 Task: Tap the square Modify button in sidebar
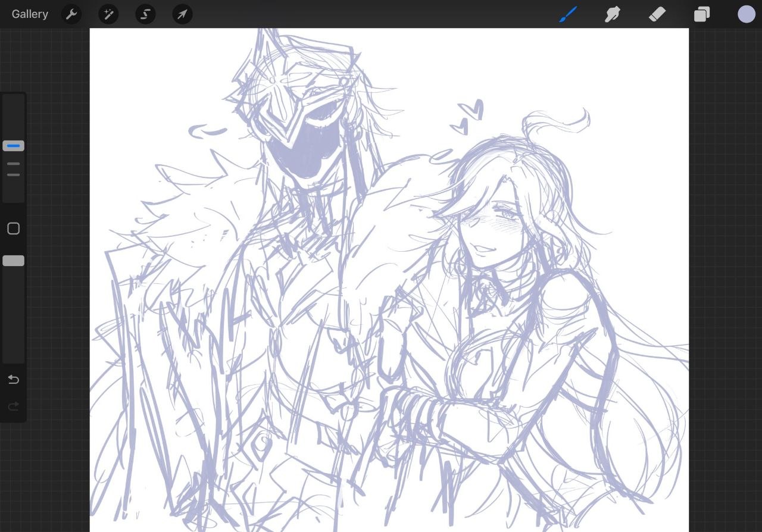[13, 229]
